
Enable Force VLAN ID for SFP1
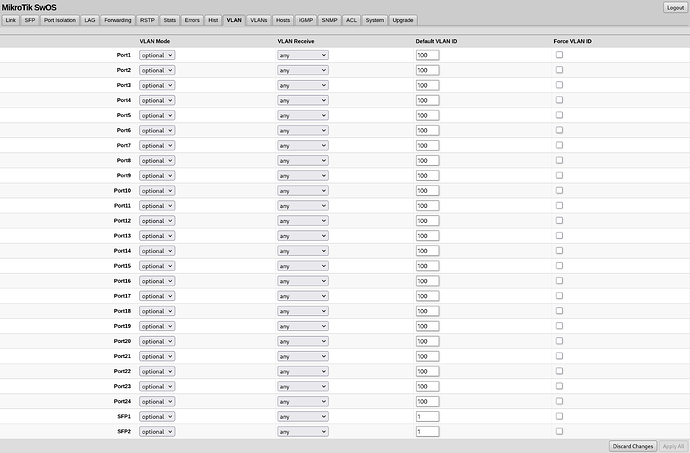tap(559, 416)
